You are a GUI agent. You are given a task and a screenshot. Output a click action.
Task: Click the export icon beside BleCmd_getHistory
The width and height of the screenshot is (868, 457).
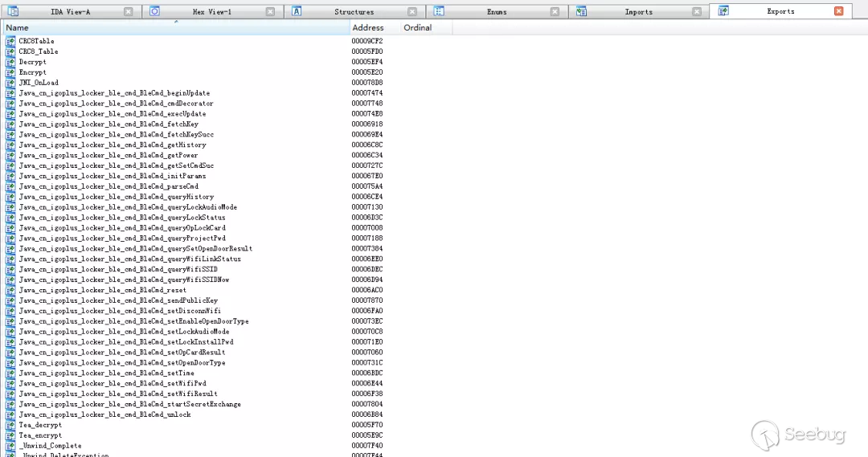point(10,145)
